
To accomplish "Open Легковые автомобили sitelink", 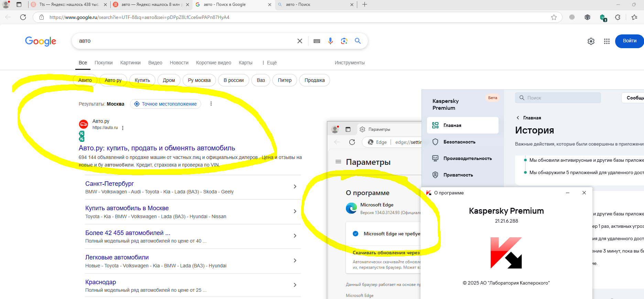I will click(117, 257).
